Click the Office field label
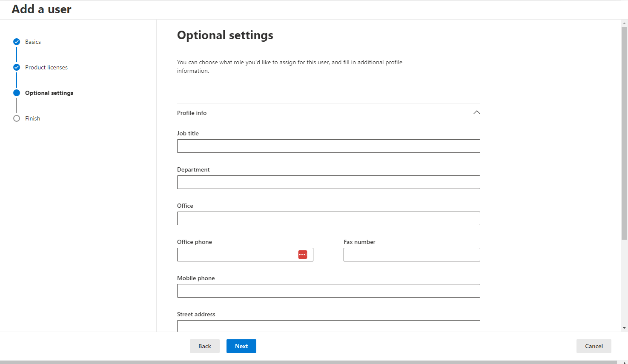Viewport: 628px width, 364px height. 185,206
